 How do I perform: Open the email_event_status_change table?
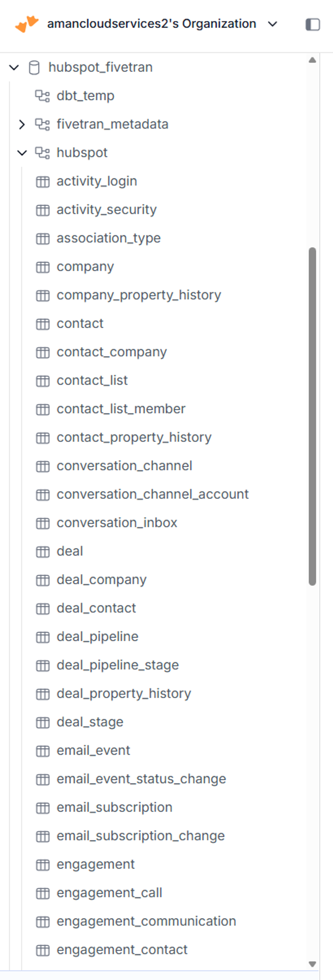pyautogui.click(x=141, y=779)
